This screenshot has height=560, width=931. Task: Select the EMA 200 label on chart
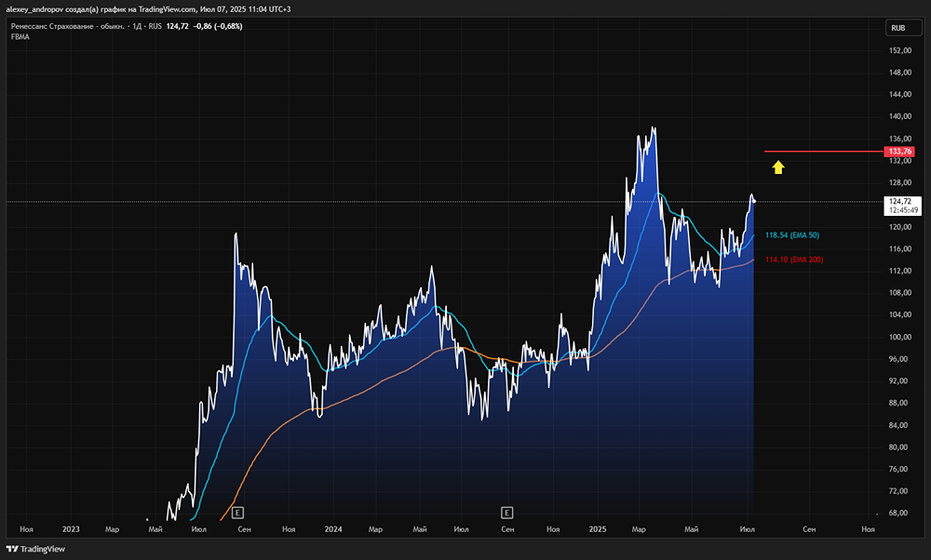793,260
